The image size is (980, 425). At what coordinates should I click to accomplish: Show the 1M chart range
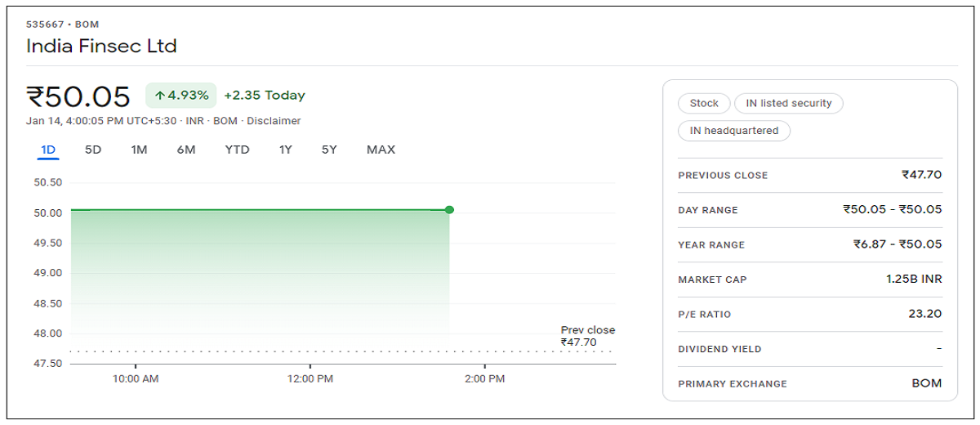tap(139, 150)
